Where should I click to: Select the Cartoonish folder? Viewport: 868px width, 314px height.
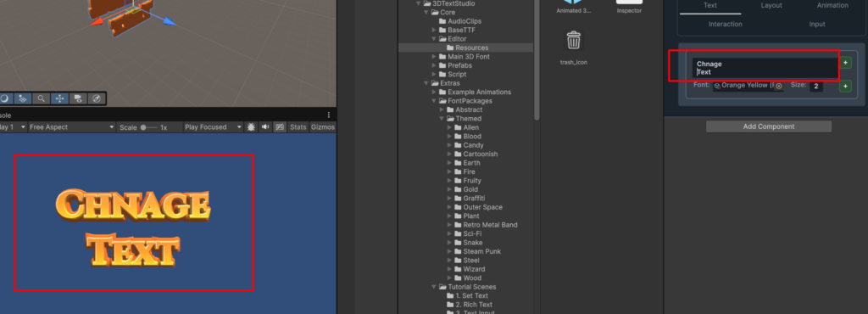tap(480, 154)
